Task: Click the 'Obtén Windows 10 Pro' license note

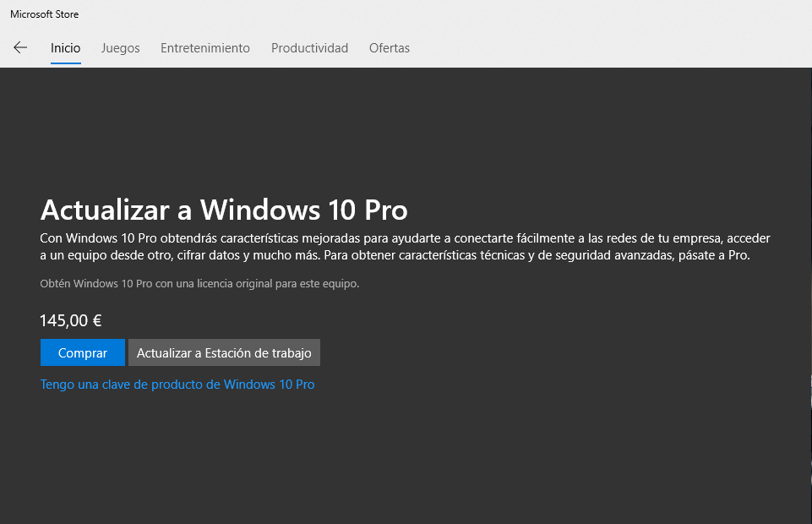Action: (199, 284)
